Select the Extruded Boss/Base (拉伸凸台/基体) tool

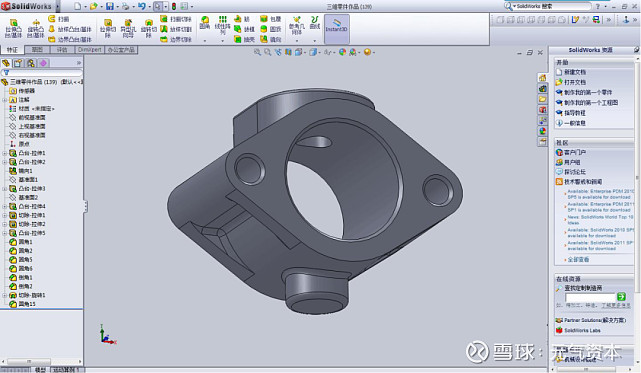pyautogui.click(x=13, y=28)
